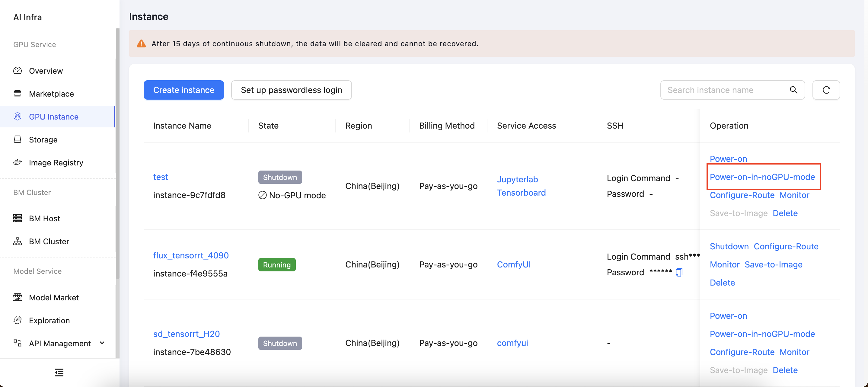
Task: Click Monitor for flux_tensorrt_4090
Action: click(724, 264)
